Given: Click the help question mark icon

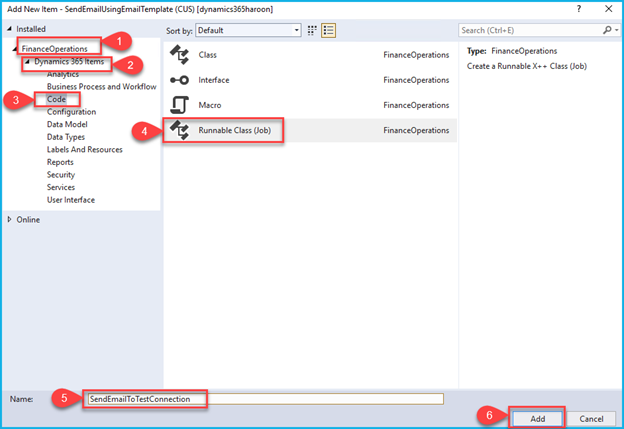Looking at the screenshot, I should click(578, 8).
